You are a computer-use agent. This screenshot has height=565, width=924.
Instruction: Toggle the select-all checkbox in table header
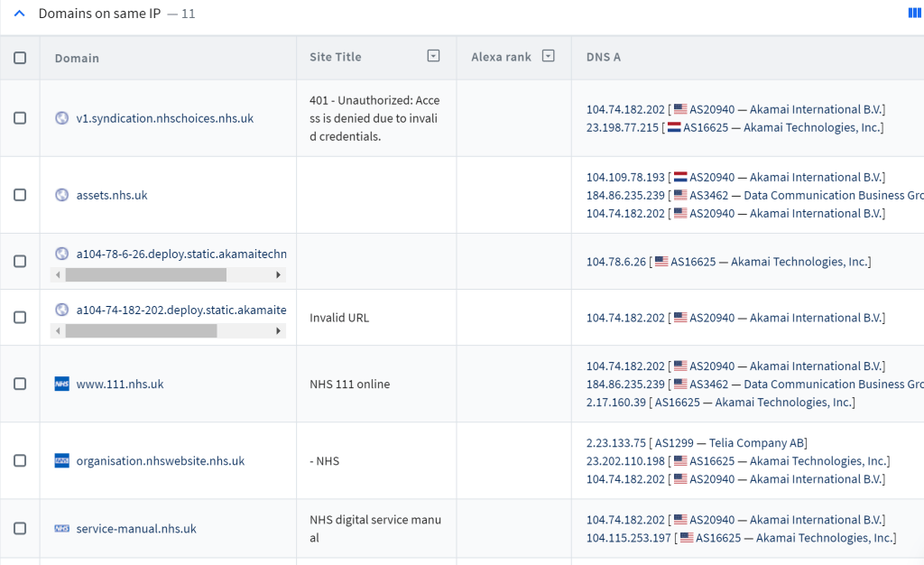(x=20, y=58)
